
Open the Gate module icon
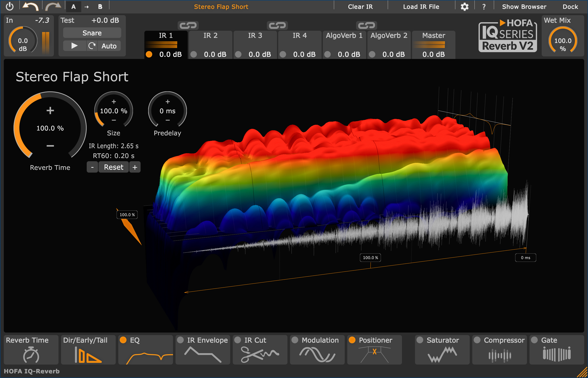point(557,354)
